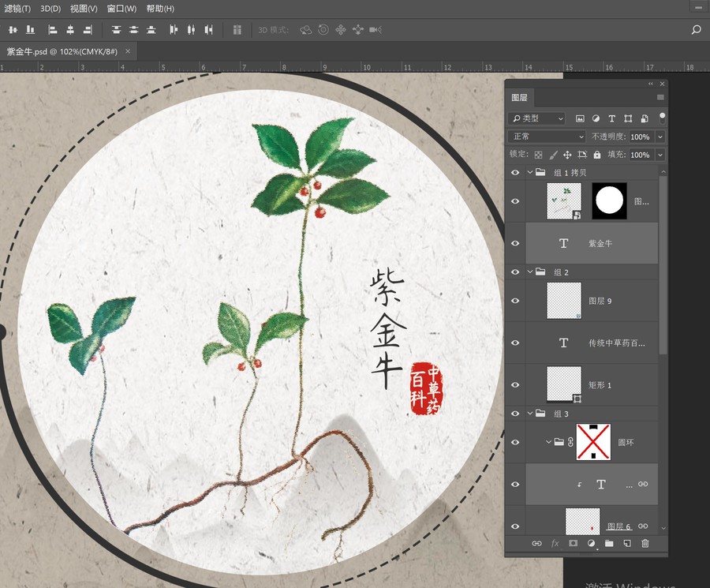Open the 3D(D) menu
This screenshot has width=710, height=588.
[50, 9]
